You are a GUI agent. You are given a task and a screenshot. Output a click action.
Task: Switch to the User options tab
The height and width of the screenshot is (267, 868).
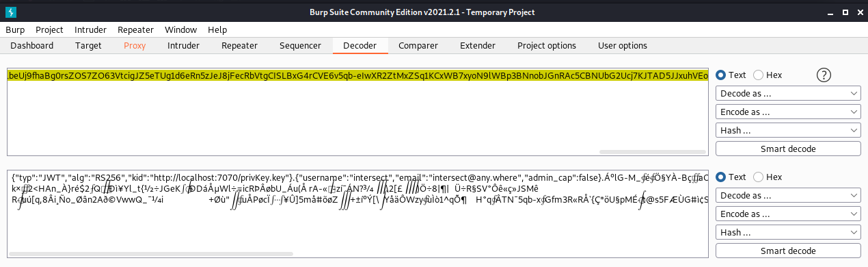622,46
